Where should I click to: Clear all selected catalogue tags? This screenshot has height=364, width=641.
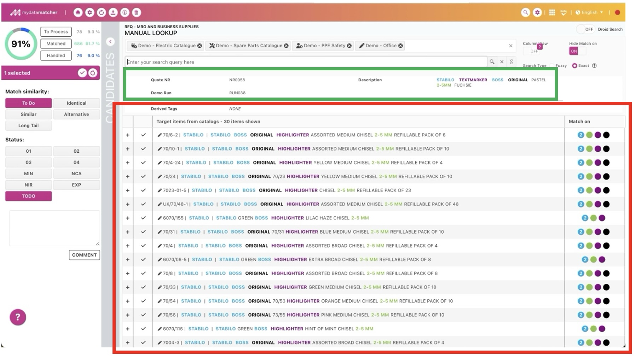511,46
